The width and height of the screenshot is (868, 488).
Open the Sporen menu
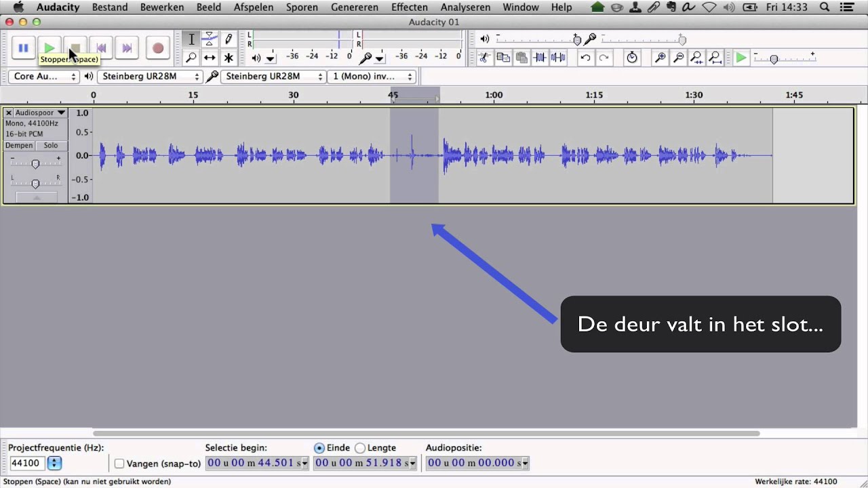point(302,7)
